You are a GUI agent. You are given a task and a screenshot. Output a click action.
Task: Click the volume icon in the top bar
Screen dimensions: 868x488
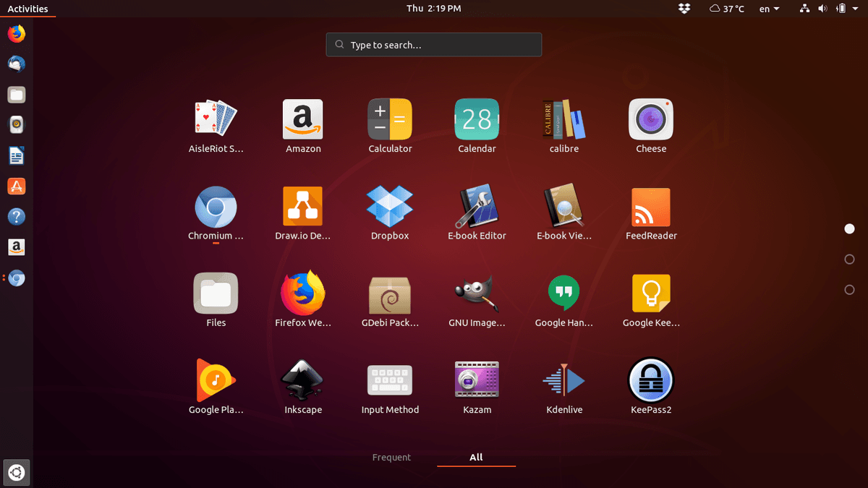[x=822, y=9]
